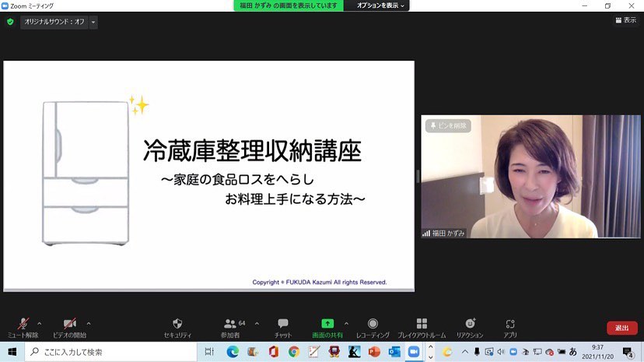Unmute the microphone (ミュート解除)
The width and height of the screenshot is (644, 362).
(x=23, y=324)
